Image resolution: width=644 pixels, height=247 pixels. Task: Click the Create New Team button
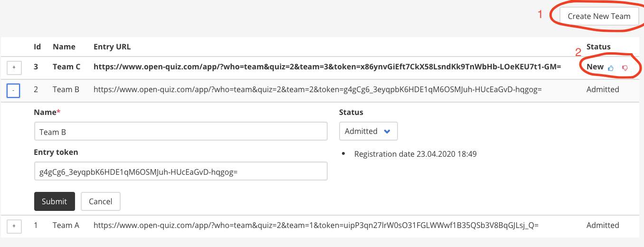point(599,16)
